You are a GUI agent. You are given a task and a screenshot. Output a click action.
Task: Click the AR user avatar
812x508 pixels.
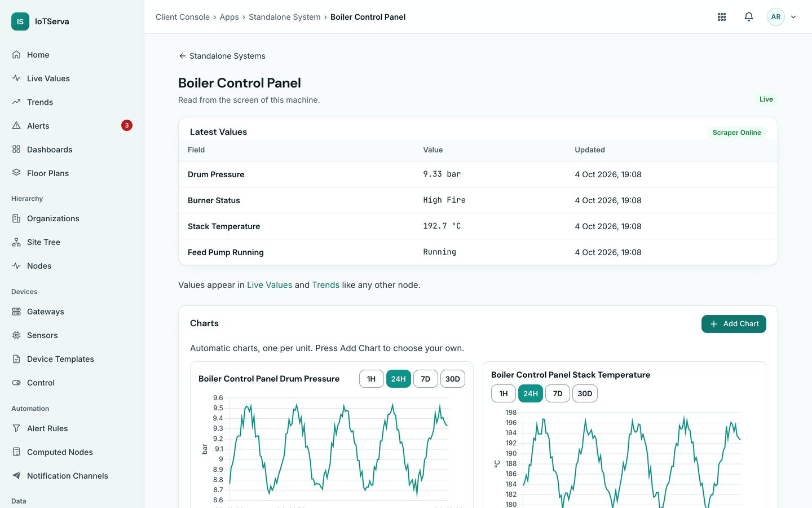tap(776, 17)
